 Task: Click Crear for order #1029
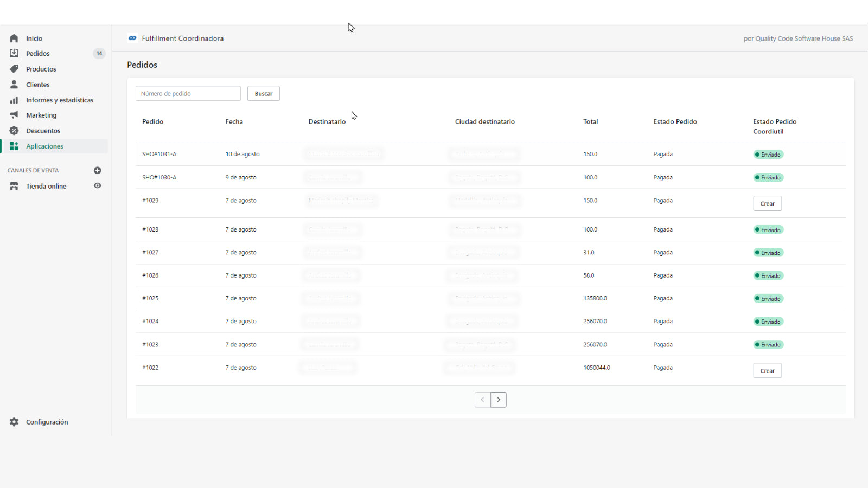767,203
